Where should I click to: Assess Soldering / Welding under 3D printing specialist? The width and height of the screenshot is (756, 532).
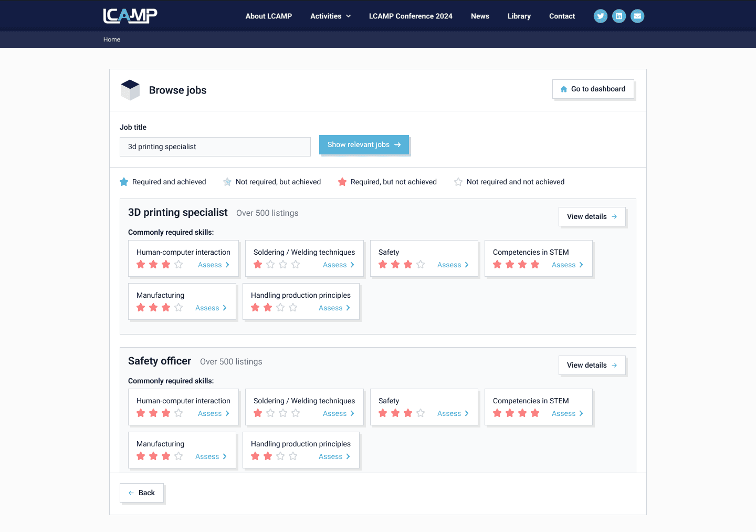tap(339, 265)
